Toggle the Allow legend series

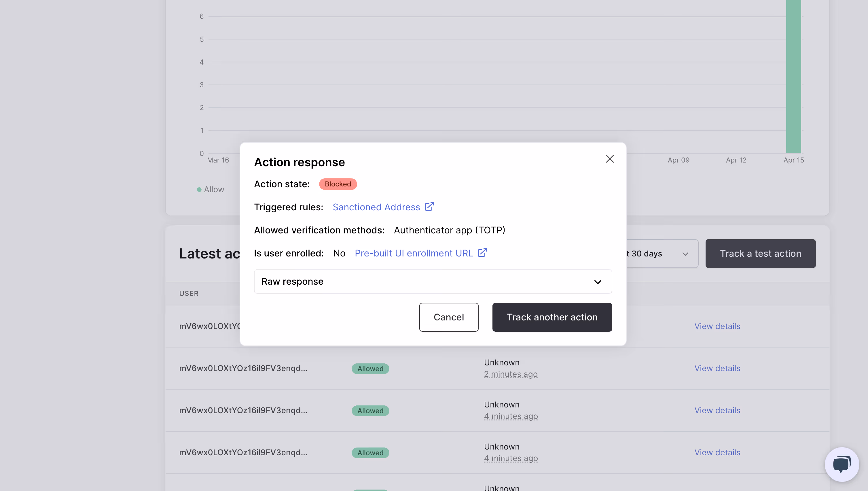click(x=211, y=189)
